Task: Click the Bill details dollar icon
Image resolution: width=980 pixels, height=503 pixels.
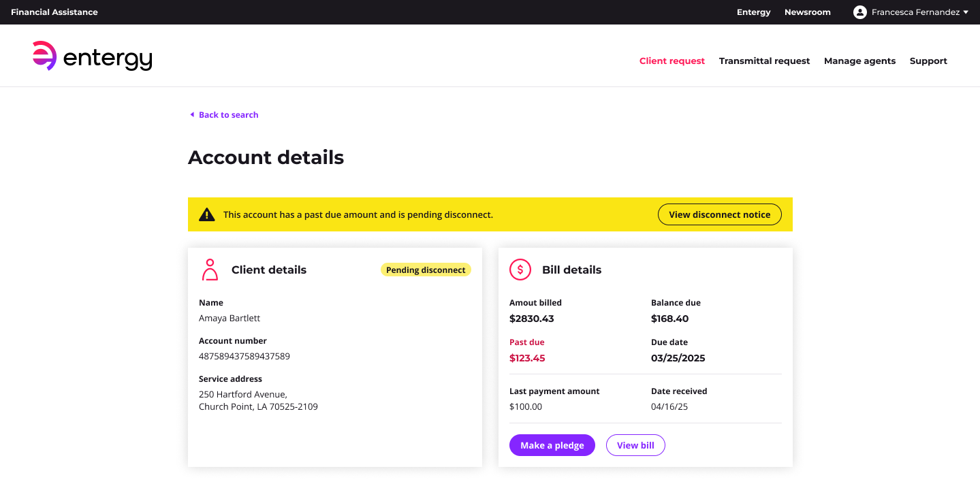Action: (520, 270)
